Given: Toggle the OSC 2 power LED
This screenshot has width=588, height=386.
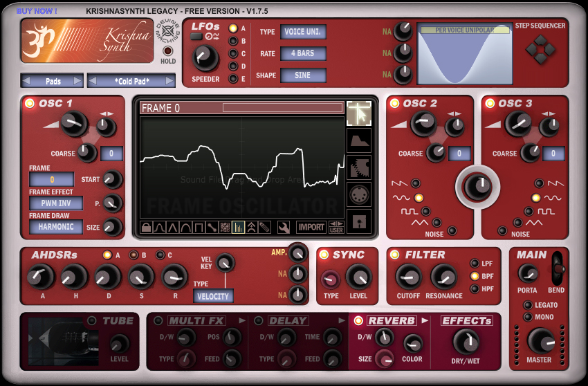Looking at the screenshot, I should (394, 103).
